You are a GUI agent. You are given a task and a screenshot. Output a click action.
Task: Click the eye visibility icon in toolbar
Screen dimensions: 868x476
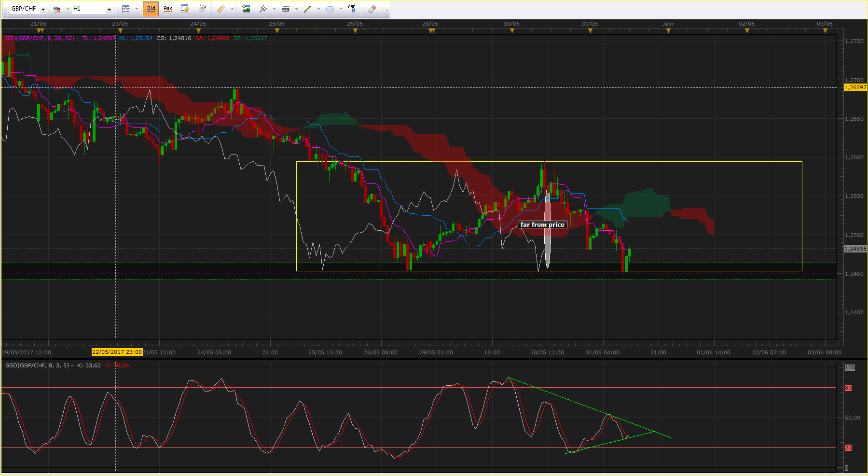203,9
